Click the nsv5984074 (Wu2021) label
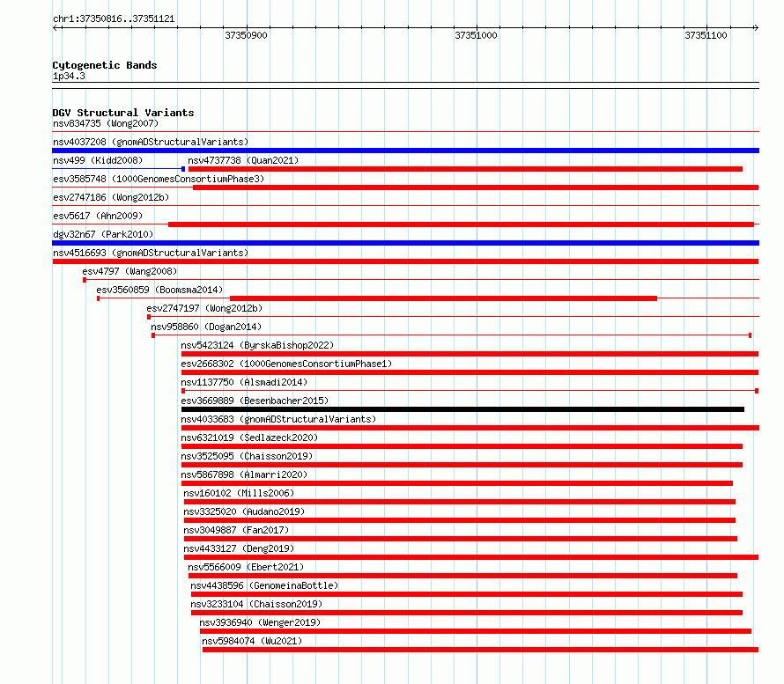 click(x=252, y=641)
